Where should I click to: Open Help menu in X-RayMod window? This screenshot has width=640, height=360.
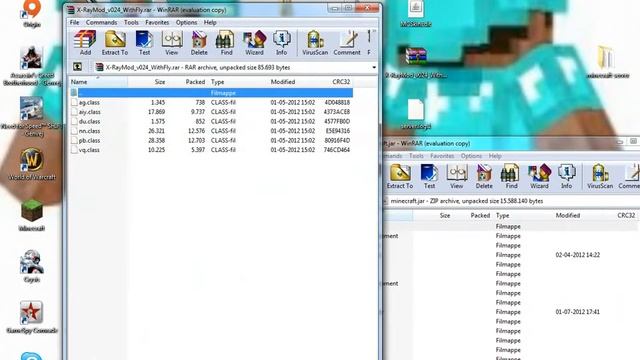(x=210, y=22)
